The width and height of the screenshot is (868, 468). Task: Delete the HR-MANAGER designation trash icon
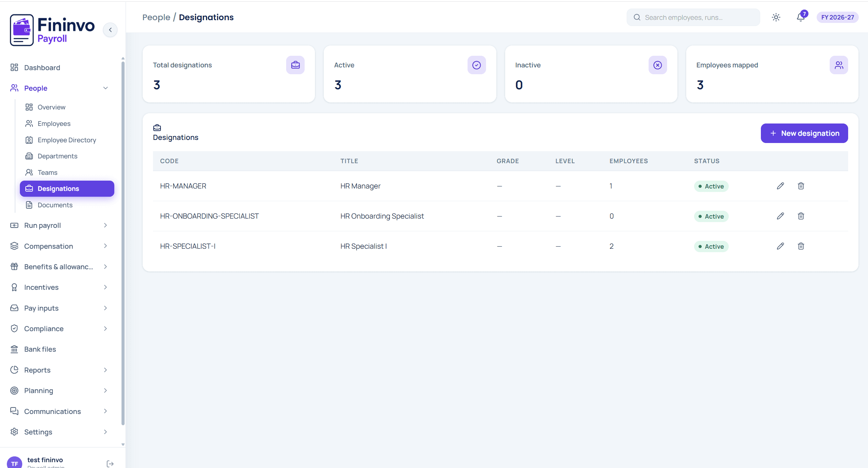click(801, 186)
